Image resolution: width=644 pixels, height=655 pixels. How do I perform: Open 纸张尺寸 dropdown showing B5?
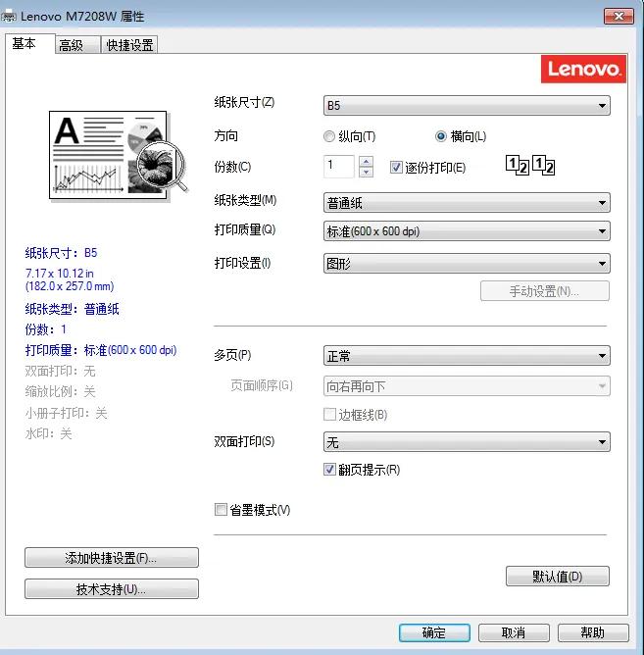click(467, 105)
